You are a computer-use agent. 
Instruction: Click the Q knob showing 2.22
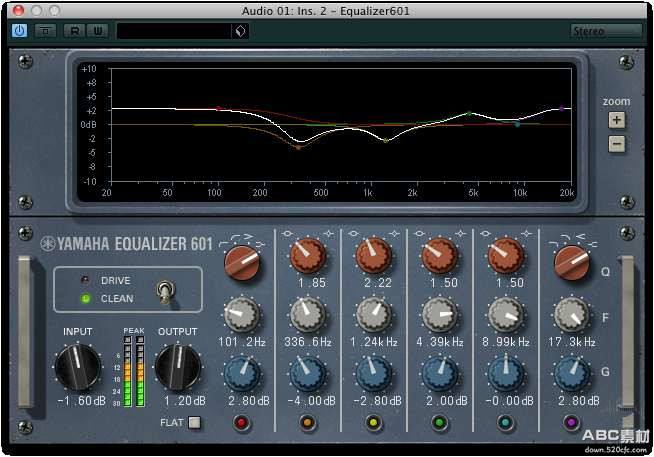[374, 256]
